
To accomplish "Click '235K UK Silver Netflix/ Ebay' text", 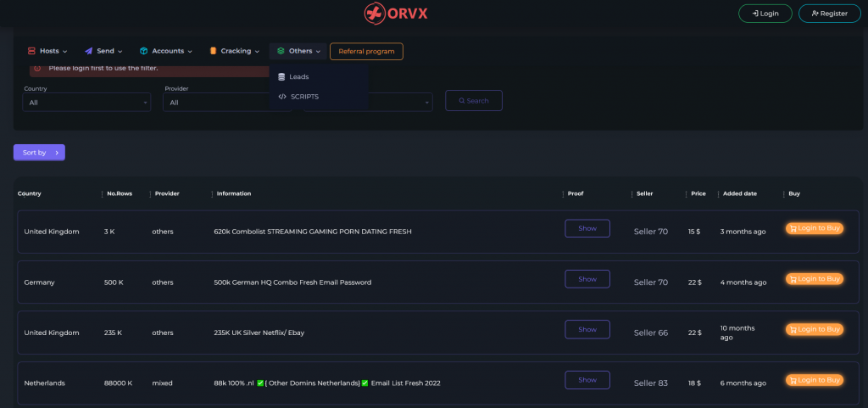I will [x=259, y=333].
